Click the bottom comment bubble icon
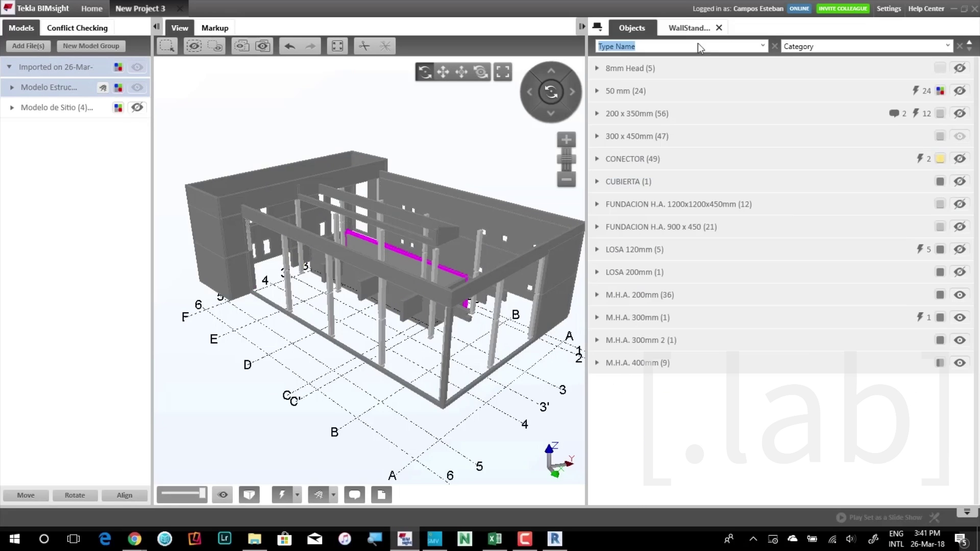This screenshot has height=551, width=980. point(354,494)
